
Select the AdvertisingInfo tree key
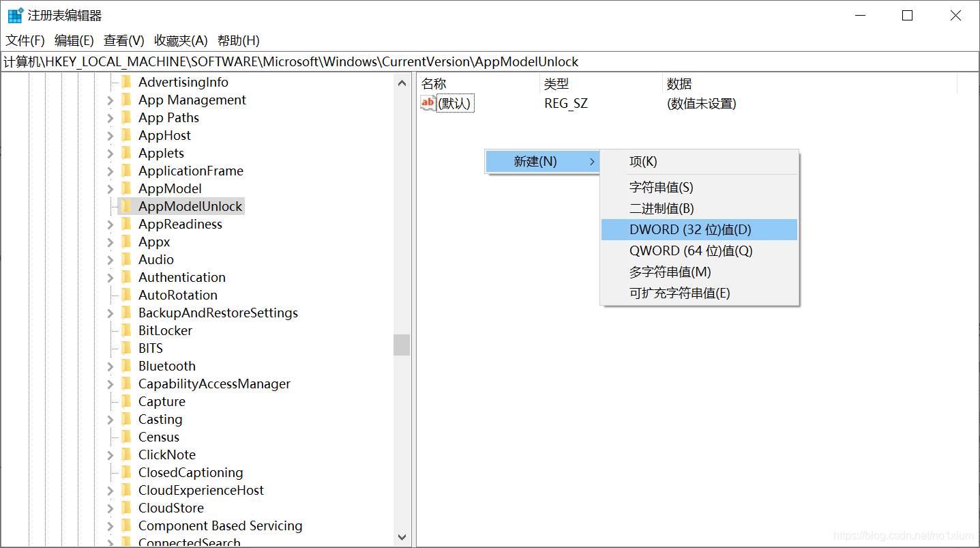(x=183, y=82)
